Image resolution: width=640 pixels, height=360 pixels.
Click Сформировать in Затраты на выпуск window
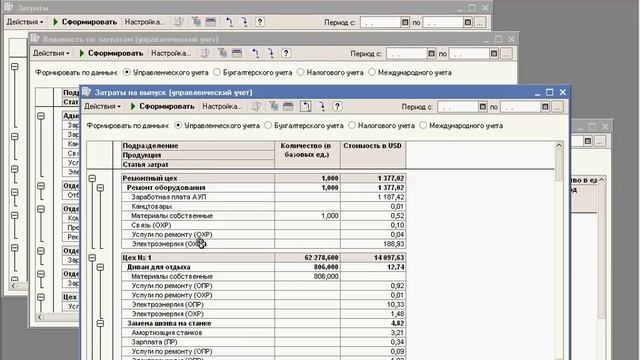pos(162,107)
